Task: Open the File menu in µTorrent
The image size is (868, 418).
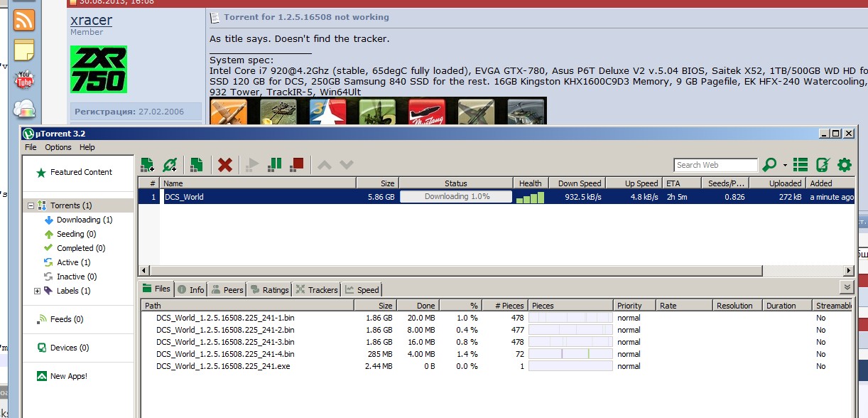Action: (x=31, y=147)
